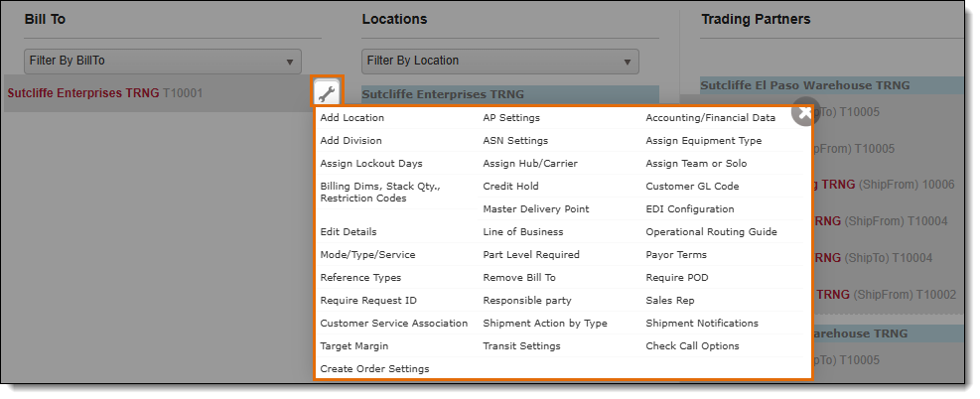Open Shipment Notifications settings

point(701,324)
